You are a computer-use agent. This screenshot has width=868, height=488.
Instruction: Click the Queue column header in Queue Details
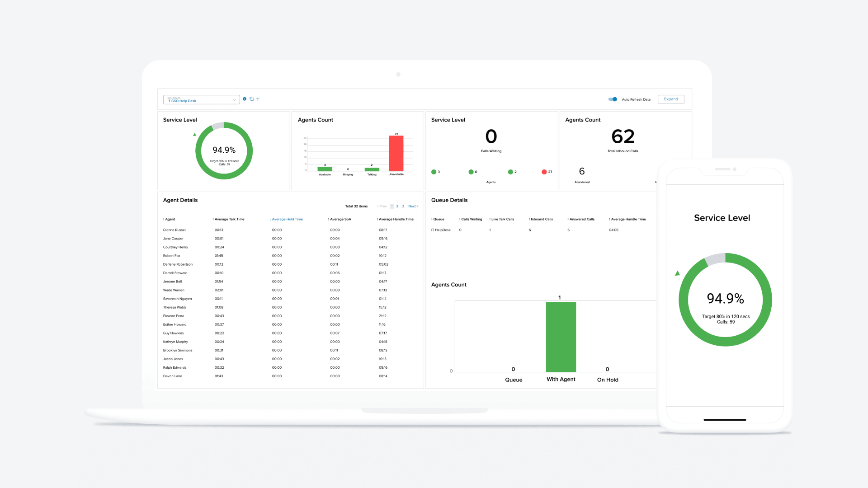pyautogui.click(x=438, y=219)
